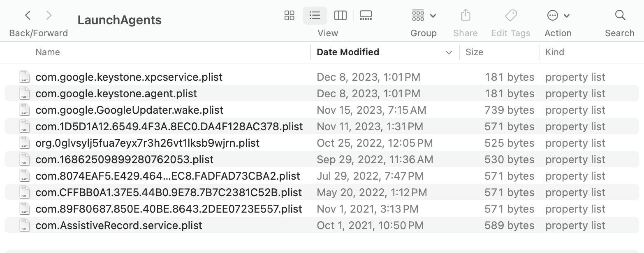Sort files by Name column

(48, 52)
